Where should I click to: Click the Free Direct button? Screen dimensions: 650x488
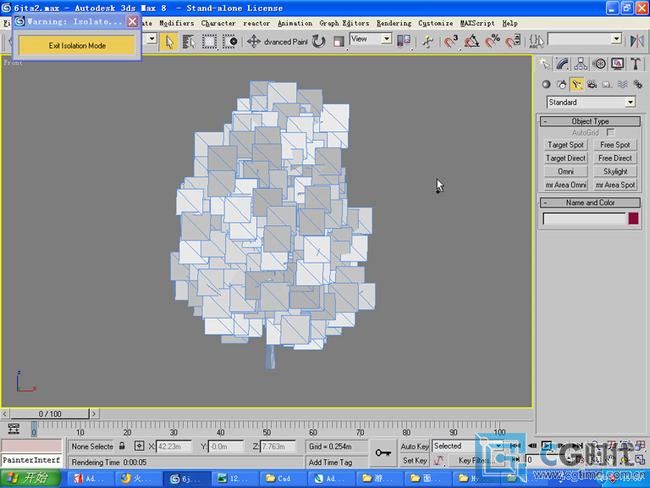point(615,158)
